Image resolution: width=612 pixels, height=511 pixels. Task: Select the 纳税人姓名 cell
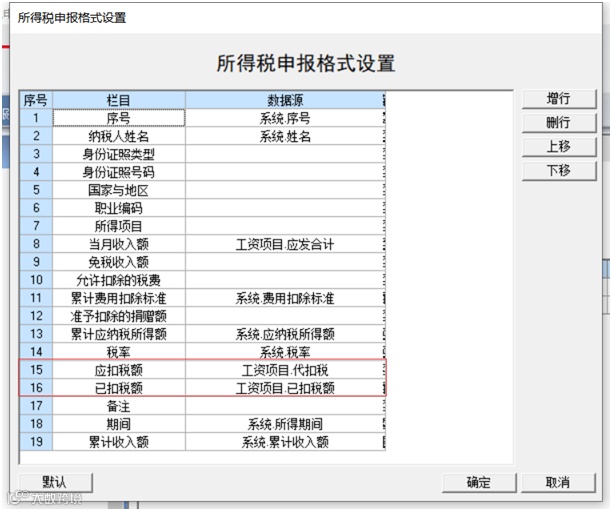tap(119, 136)
